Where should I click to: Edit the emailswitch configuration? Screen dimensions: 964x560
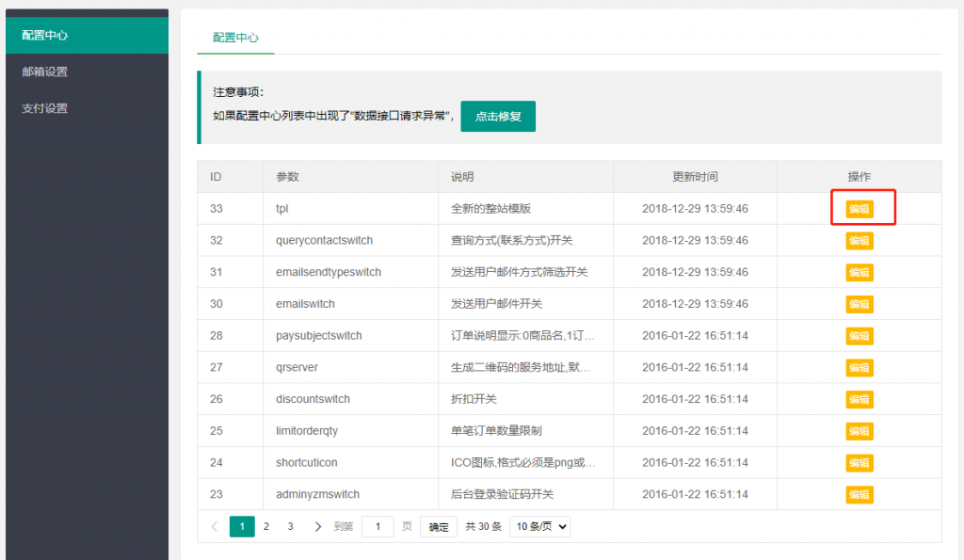pos(859,304)
